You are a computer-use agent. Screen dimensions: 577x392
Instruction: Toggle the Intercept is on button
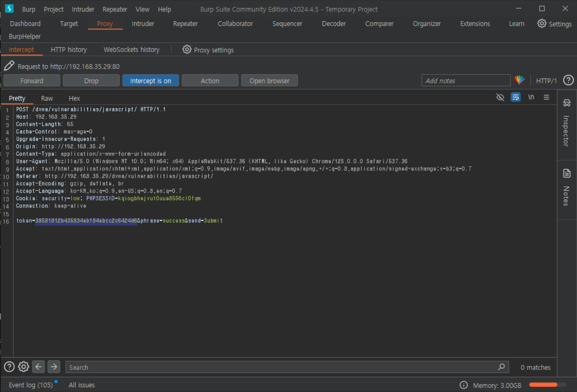151,81
